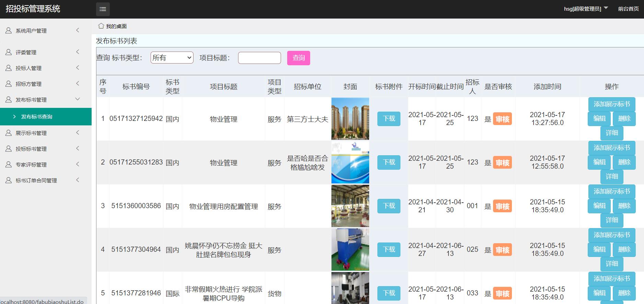The height and width of the screenshot is (304, 644).
Task: Expand 投标人管理 with its chevron
Action: click(x=78, y=68)
